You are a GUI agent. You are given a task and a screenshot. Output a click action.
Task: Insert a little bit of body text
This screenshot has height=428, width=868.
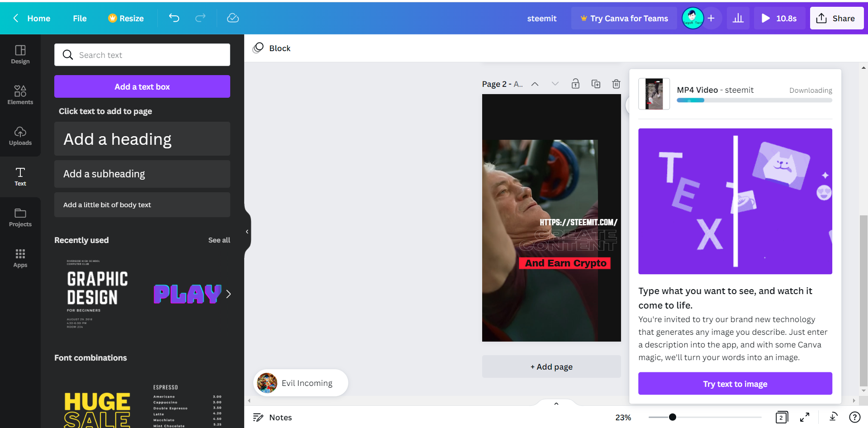click(x=142, y=205)
